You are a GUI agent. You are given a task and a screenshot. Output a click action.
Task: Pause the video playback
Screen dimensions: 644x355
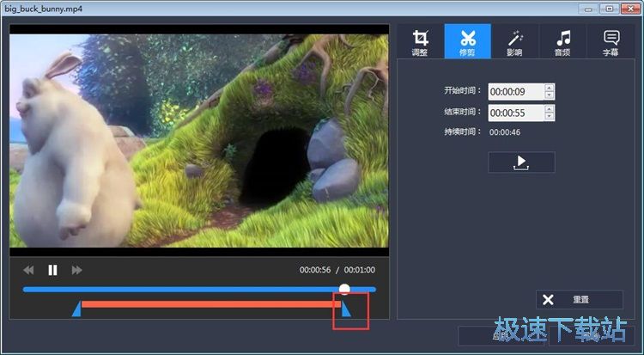[52, 270]
